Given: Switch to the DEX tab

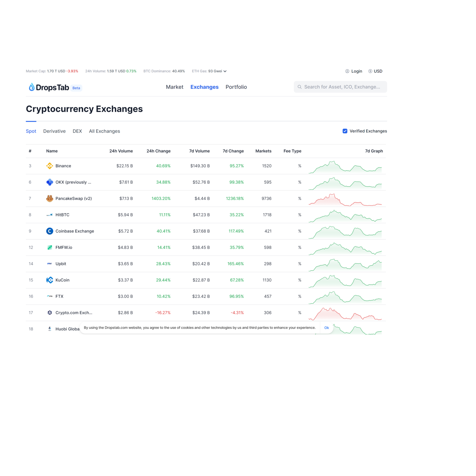Looking at the screenshot, I should pos(77,131).
